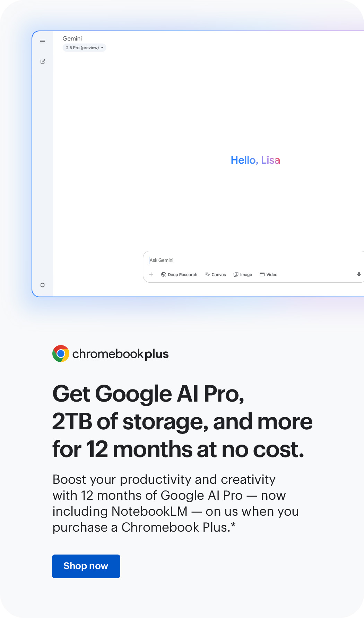The height and width of the screenshot is (618, 364).
Task: Click the chromebook plus wordmark
Action: tap(120, 354)
